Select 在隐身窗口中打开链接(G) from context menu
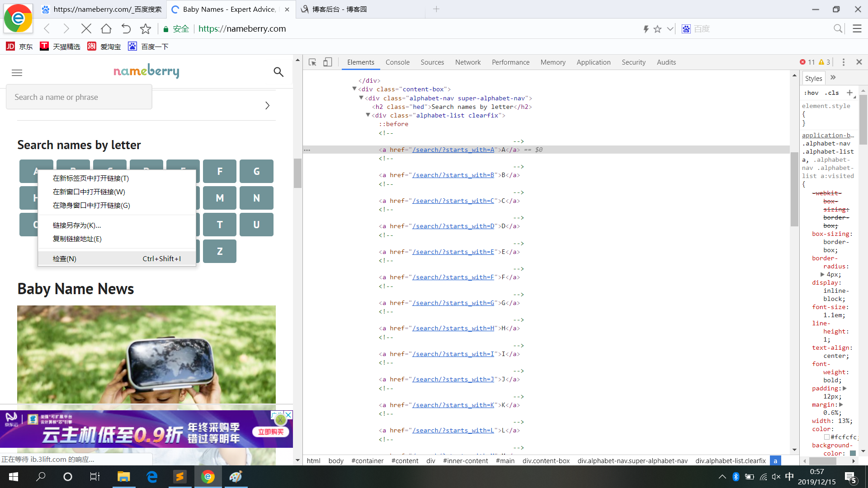This screenshot has height=488, width=868. (117, 206)
